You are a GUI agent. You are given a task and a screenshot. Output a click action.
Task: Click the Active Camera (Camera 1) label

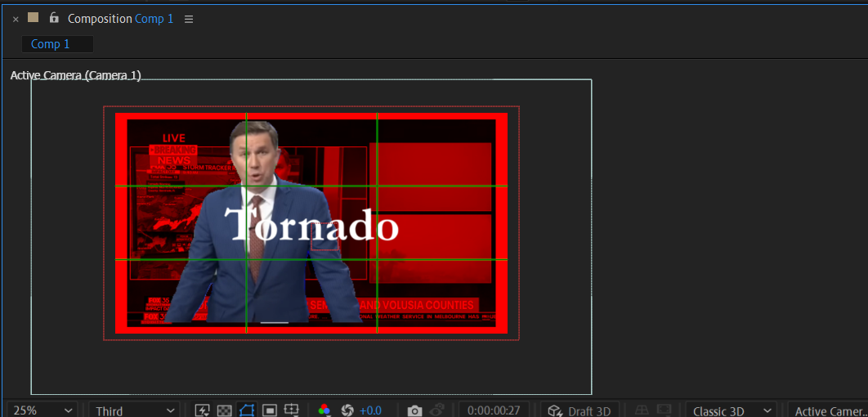[x=76, y=75]
